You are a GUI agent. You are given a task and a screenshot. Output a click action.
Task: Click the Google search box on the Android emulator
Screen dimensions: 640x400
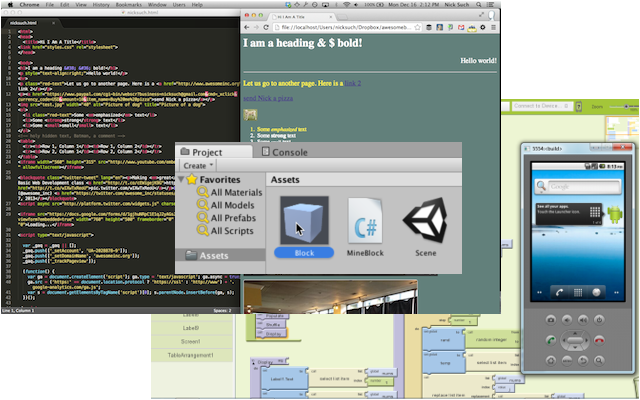(584, 187)
